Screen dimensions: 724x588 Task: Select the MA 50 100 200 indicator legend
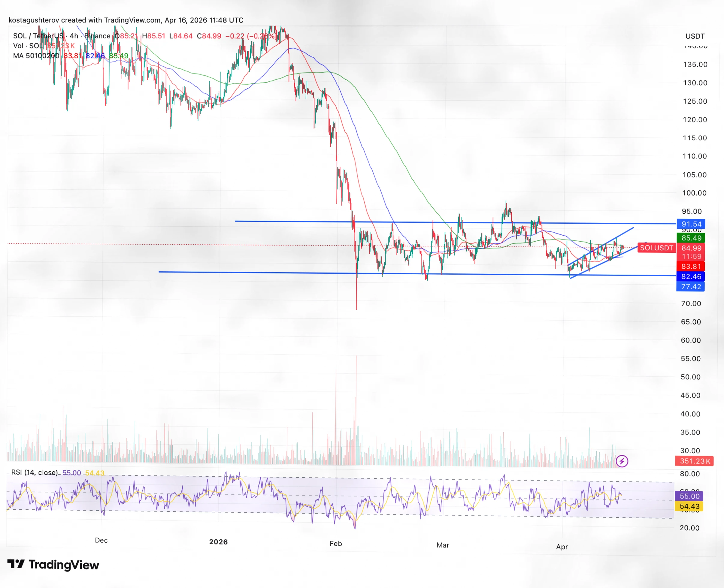coord(35,56)
